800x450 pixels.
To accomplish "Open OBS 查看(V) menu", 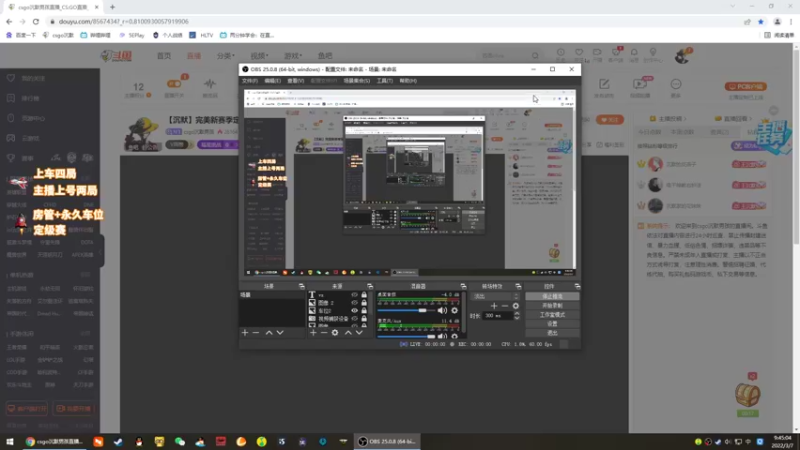I will (x=295, y=81).
